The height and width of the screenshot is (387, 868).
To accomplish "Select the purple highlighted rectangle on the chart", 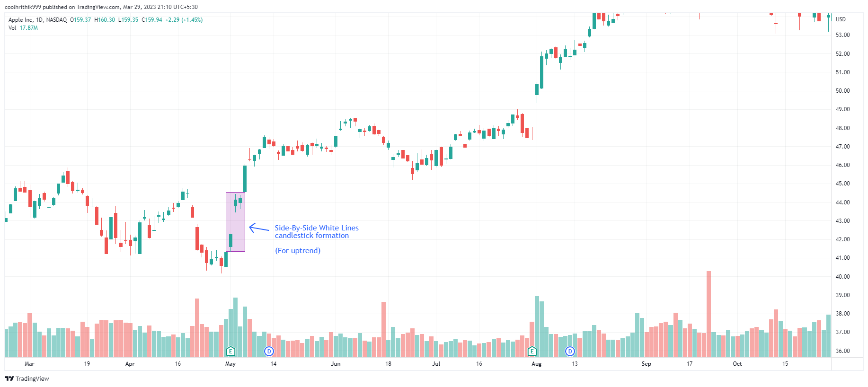I will [236, 221].
